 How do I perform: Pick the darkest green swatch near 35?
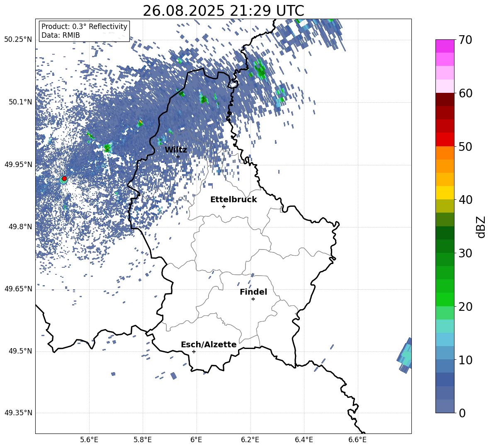[445, 233]
